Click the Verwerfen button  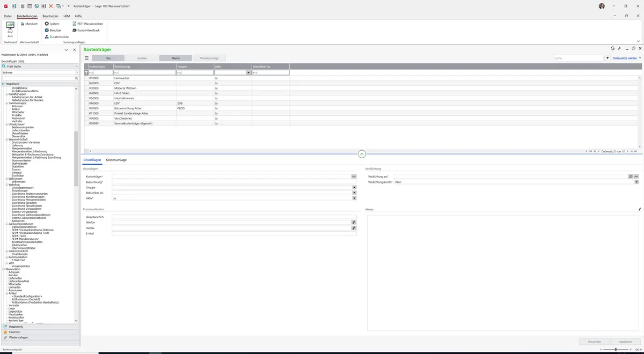pos(594,341)
